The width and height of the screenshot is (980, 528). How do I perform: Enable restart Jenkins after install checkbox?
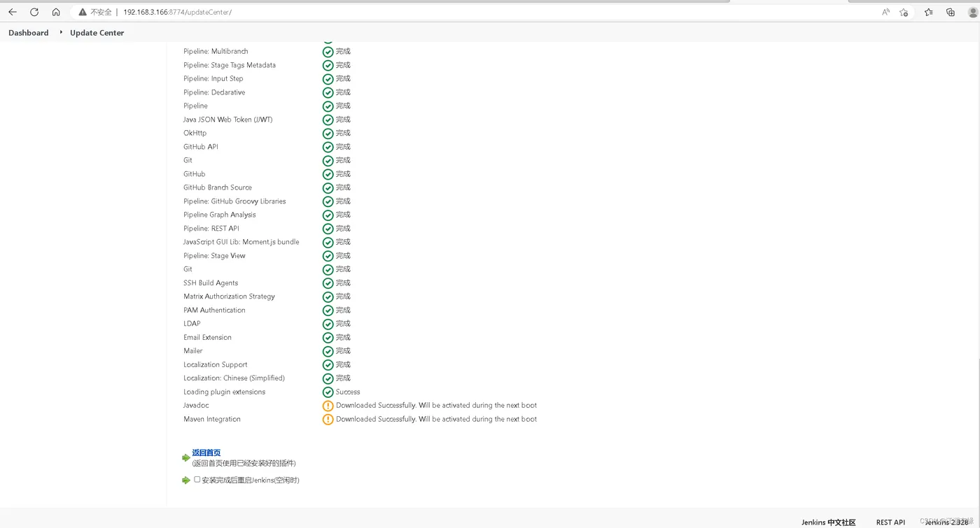click(x=197, y=480)
